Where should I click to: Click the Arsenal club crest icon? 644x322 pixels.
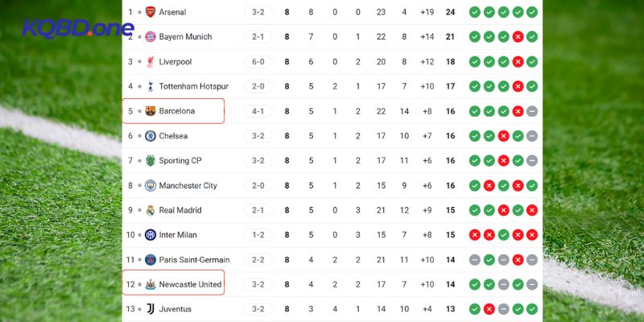151,12
